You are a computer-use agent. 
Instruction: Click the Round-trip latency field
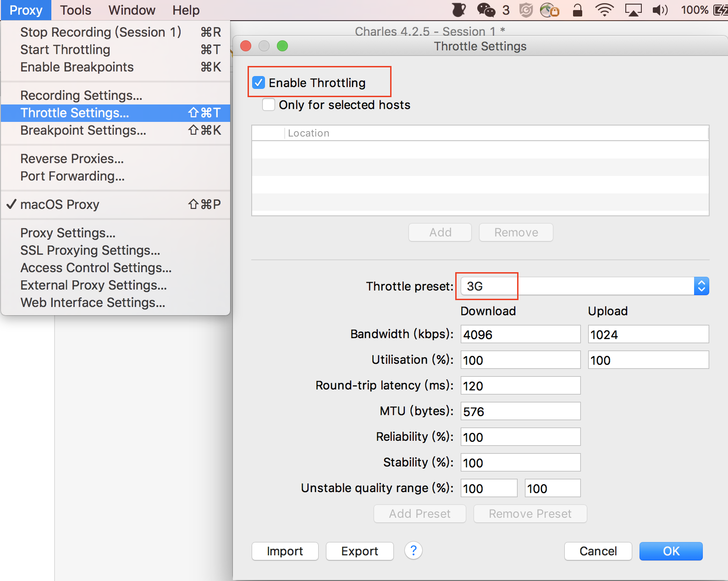521,386
